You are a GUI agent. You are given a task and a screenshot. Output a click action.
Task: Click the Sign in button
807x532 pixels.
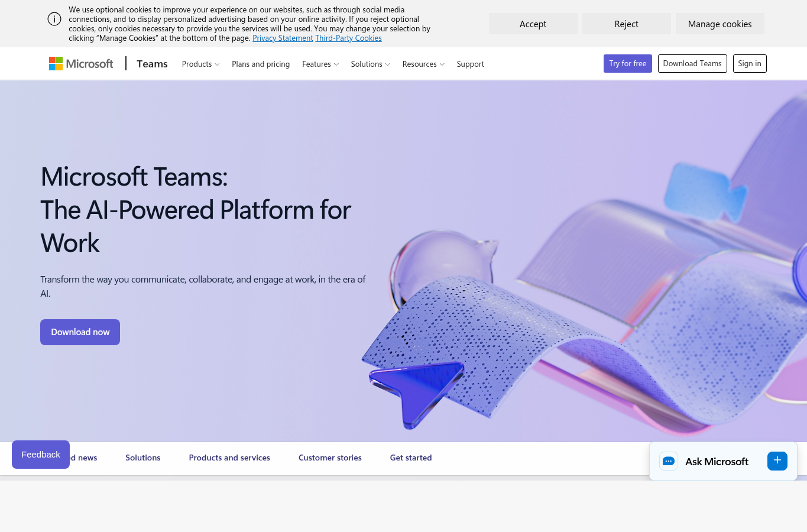coord(750,63)
